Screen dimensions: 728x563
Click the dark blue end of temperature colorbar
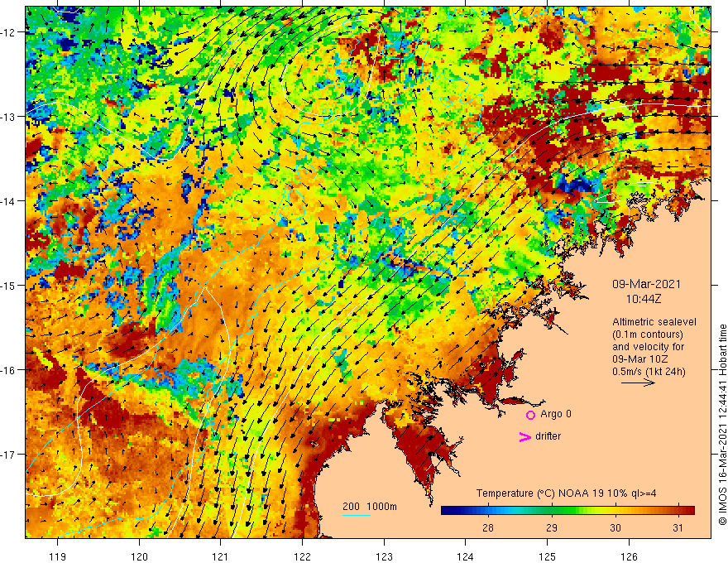451,510
